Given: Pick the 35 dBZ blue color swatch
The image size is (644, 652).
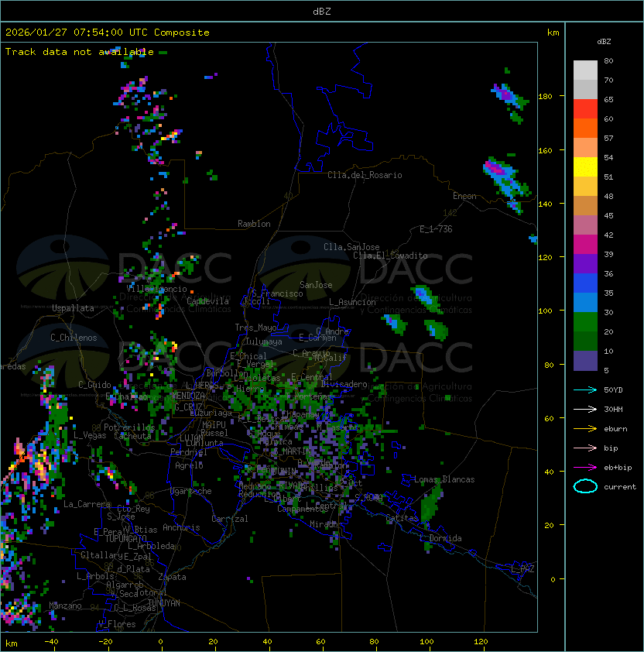Looking at the screenshot, I should pos(585,302).
